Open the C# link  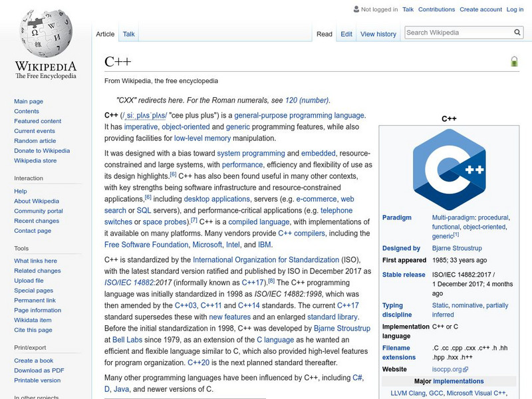pos(358,378)
